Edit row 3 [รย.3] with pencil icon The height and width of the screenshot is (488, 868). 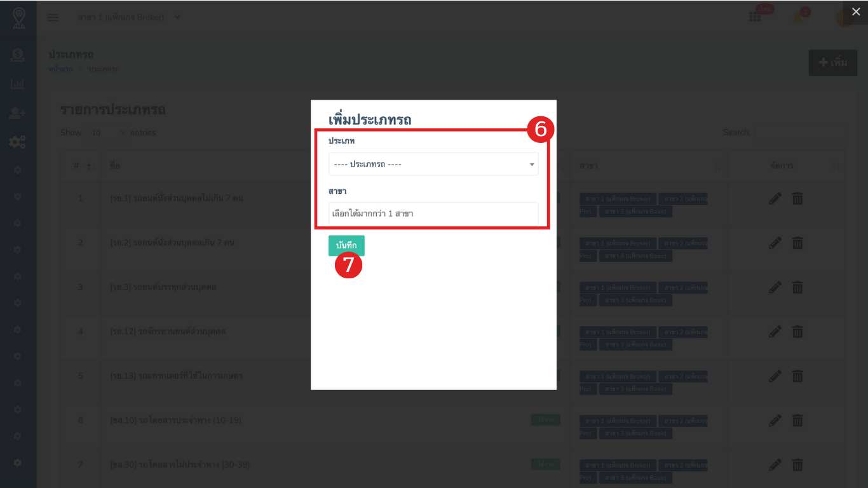[x=775, y=287]
